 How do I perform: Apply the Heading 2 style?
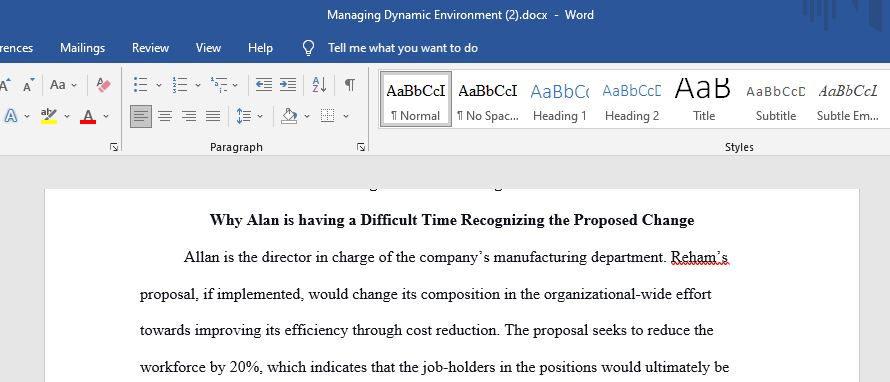tap(632, 99)
